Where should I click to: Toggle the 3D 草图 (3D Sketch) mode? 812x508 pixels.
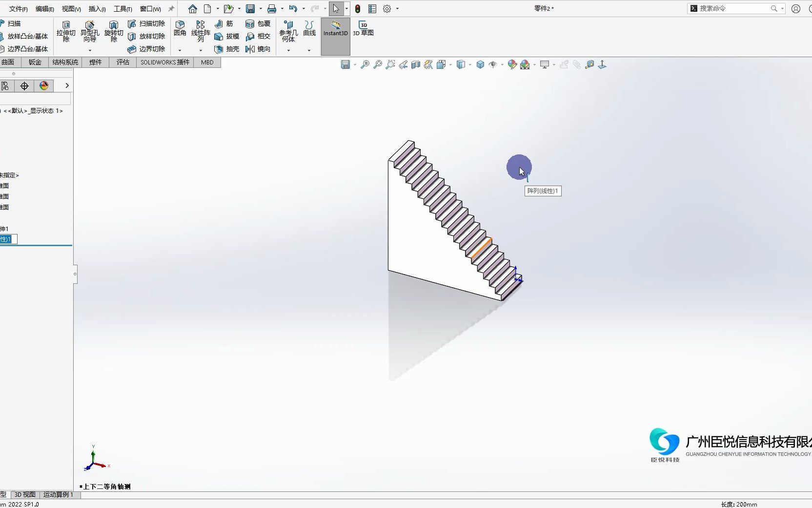364,29
